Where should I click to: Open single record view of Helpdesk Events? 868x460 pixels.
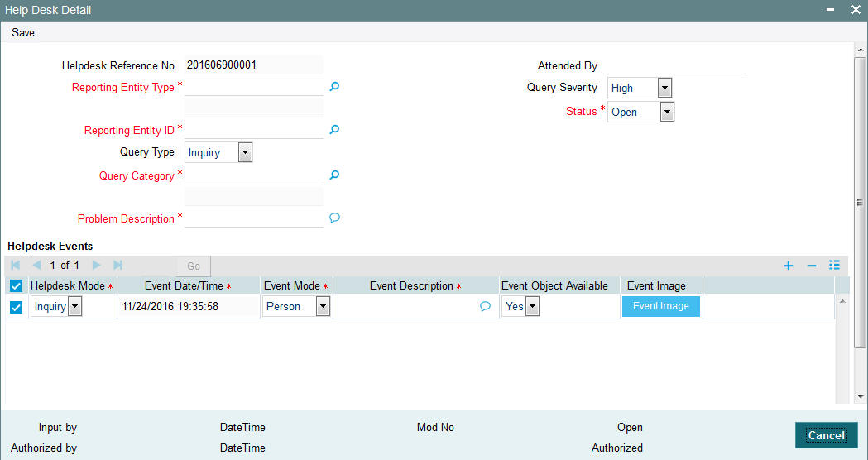(834, 265)
